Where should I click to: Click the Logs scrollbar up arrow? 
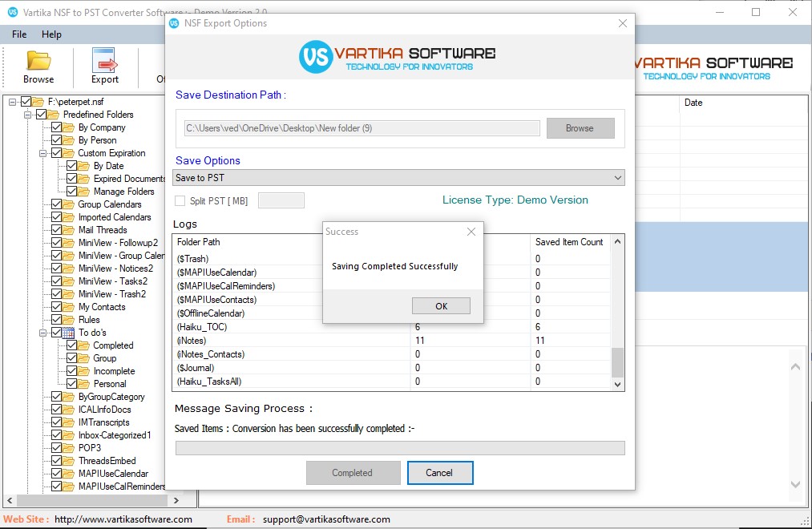(617, 242)
